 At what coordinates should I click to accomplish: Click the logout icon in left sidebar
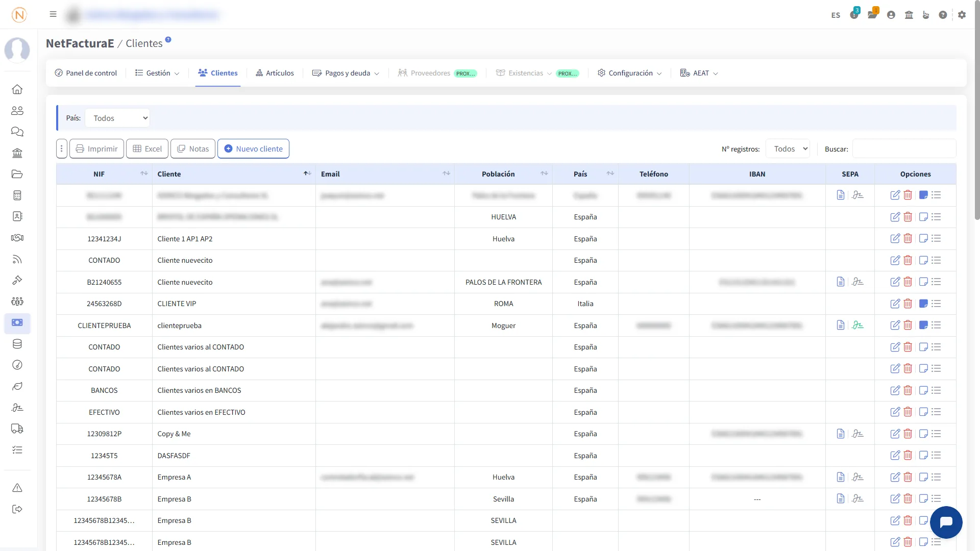17,509
